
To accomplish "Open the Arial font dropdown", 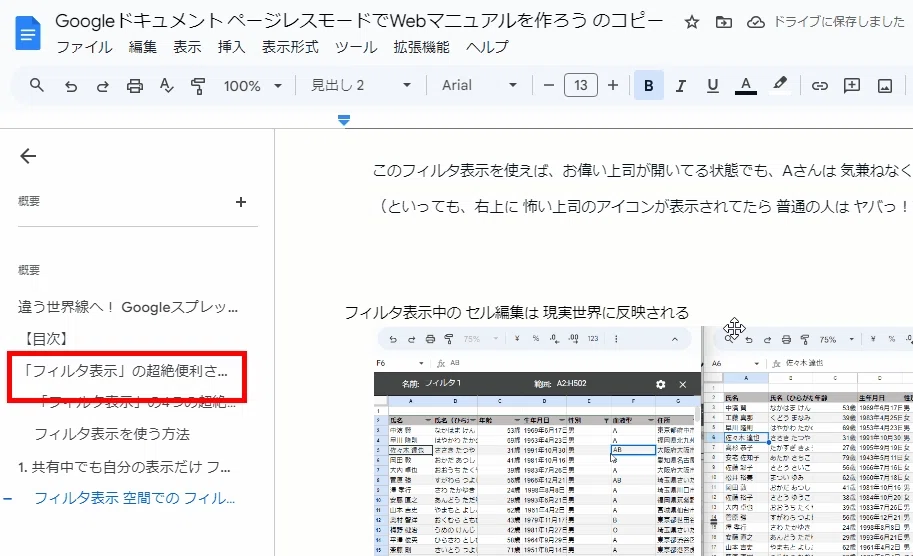I will click(479, 86).
